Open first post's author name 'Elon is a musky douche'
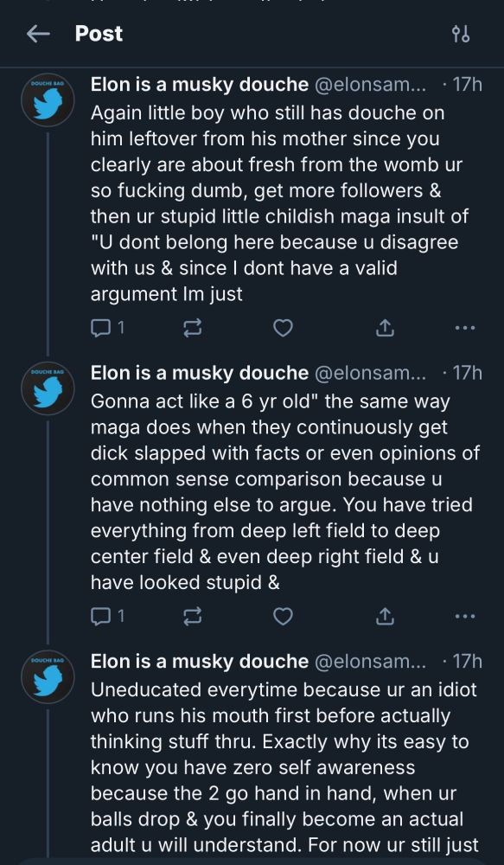The width and height of the screenshot is (504, 865). coord(199,85)
